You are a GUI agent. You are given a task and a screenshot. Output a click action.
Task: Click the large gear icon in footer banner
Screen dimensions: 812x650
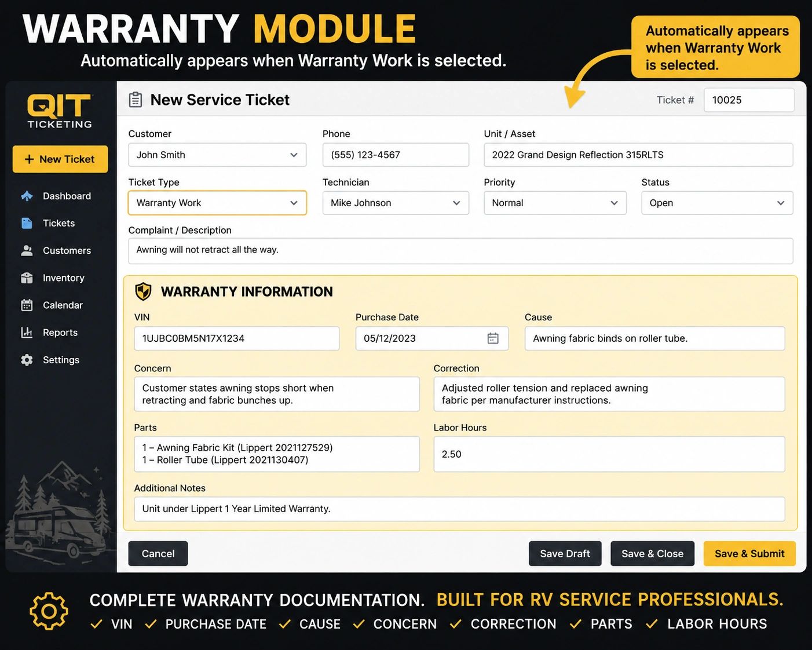pyautogui.click(x=49, y=611)
